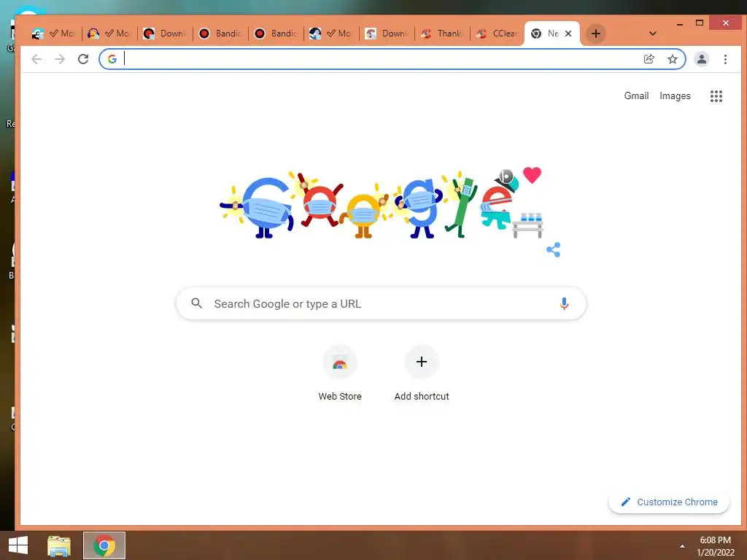Click the Add shortcut label
The height and width of the screenshot is (560, 747).
[422, 396]
